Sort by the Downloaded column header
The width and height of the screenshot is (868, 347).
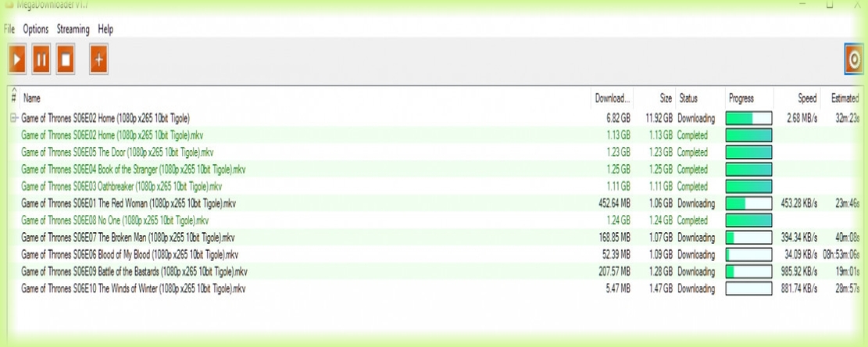[x=613, y=98]
